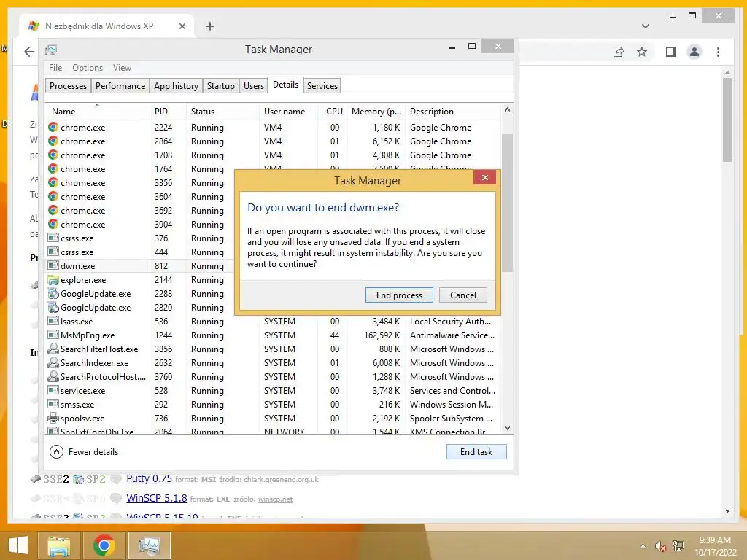The height and width of the screenshot is (560, 747).
Task: Select the services.exe process icon
Action: click(x=53, y=390)
